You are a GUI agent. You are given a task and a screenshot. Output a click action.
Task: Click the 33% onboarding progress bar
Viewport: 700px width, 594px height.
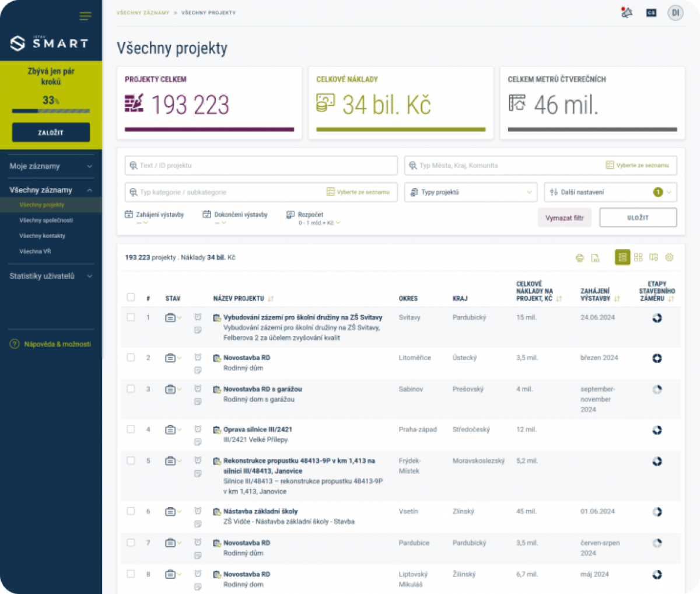click(51, 111)
